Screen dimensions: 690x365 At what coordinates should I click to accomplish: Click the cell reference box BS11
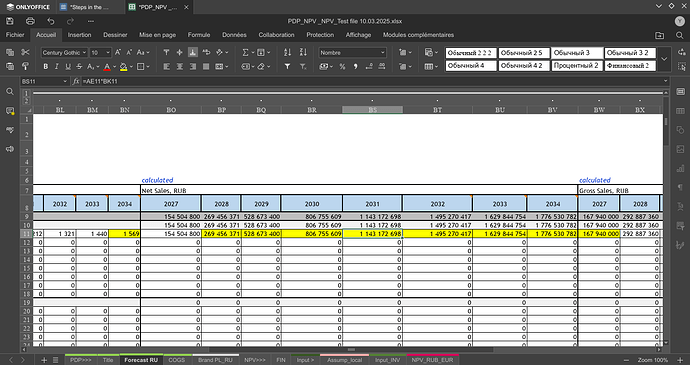click(44, 81)
